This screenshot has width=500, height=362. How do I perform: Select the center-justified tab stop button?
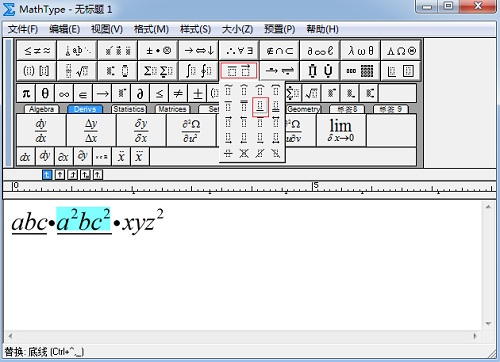60,175
